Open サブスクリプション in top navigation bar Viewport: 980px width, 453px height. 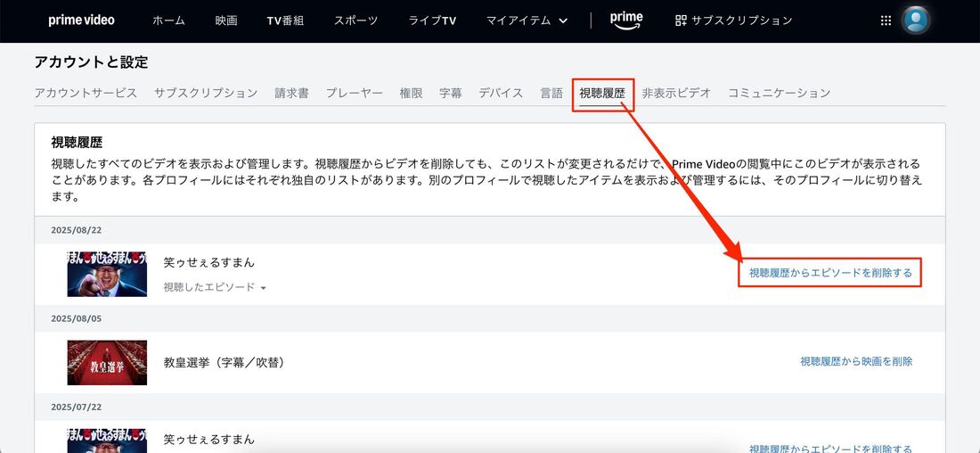(734, 21)
